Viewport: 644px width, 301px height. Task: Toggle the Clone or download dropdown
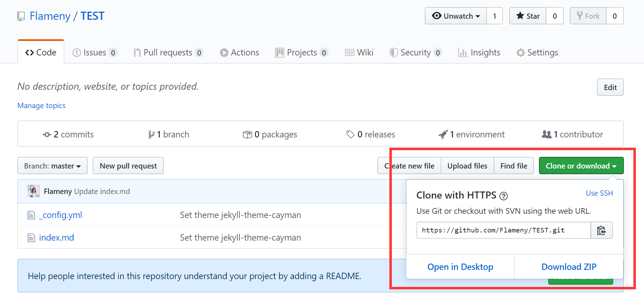[581, 166]
